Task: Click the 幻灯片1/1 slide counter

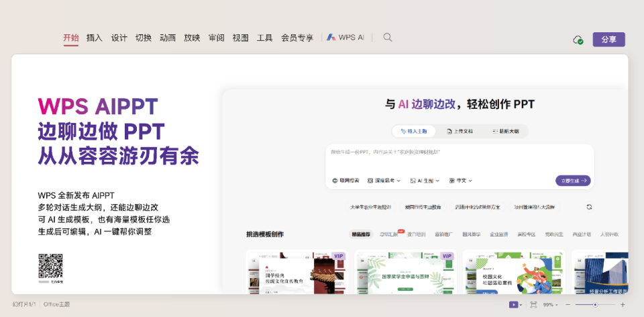Action: coord(24,305)
